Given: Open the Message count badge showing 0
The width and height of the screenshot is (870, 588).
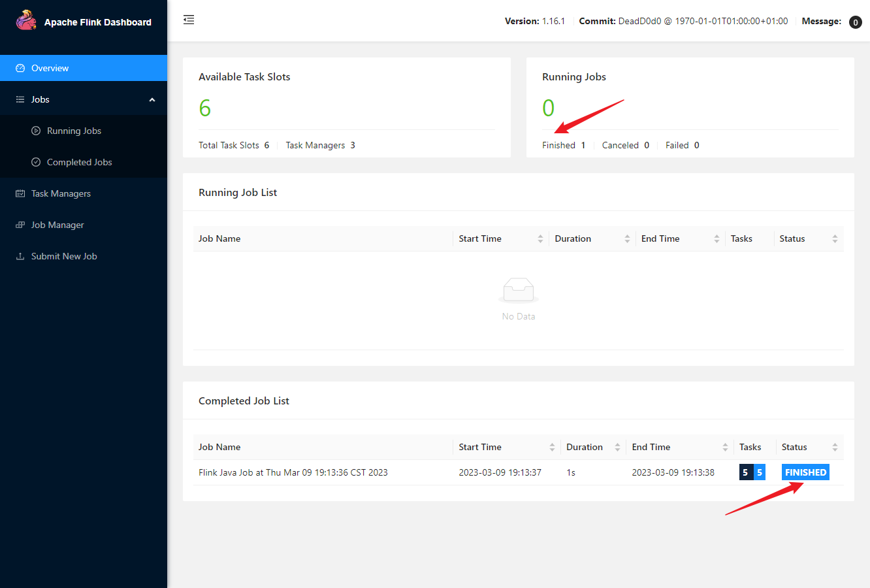Looking at the screenshot, I should pyautogui.click(x=855, y=22).
